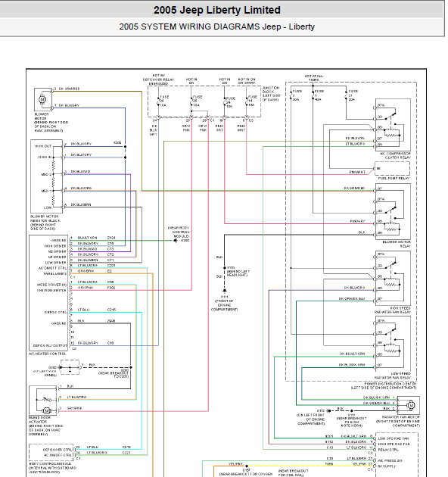Click the "DK GRN/RED" wire label at blower motor
Viewport: 448px width, 477px height.
pos(69,89)
